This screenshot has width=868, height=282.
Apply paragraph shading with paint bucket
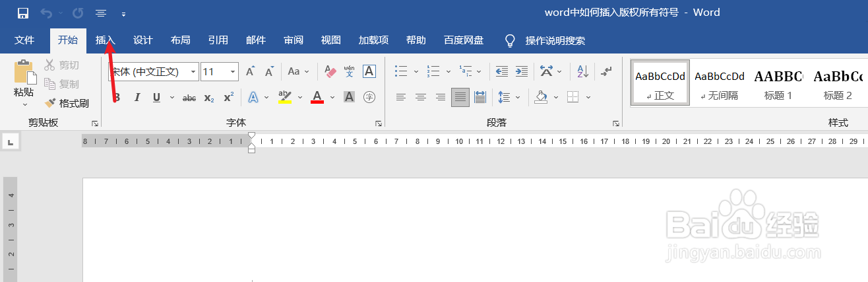[x=541, y=98]
